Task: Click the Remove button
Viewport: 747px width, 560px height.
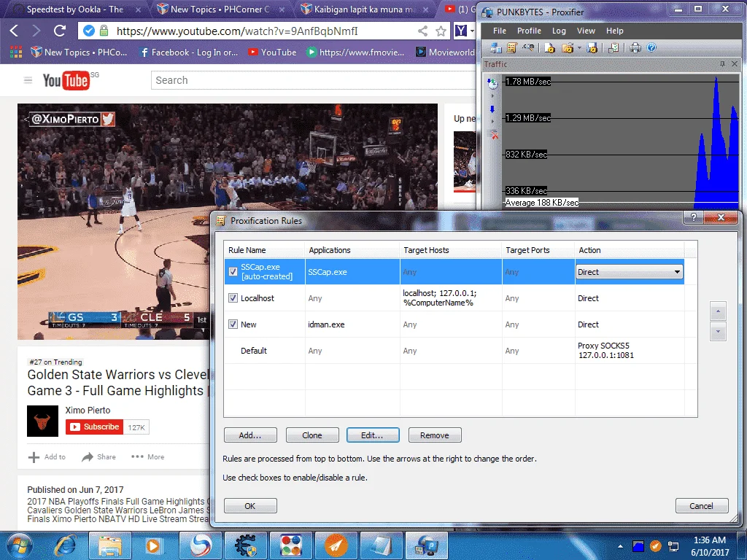Action: click(x=435, y=435)
